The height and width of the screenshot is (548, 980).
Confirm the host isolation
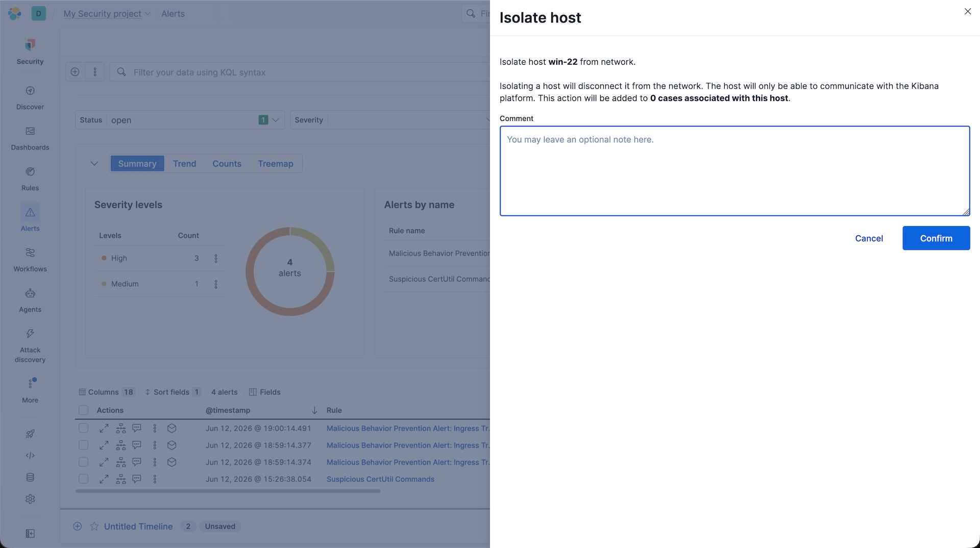coord(936,238)
